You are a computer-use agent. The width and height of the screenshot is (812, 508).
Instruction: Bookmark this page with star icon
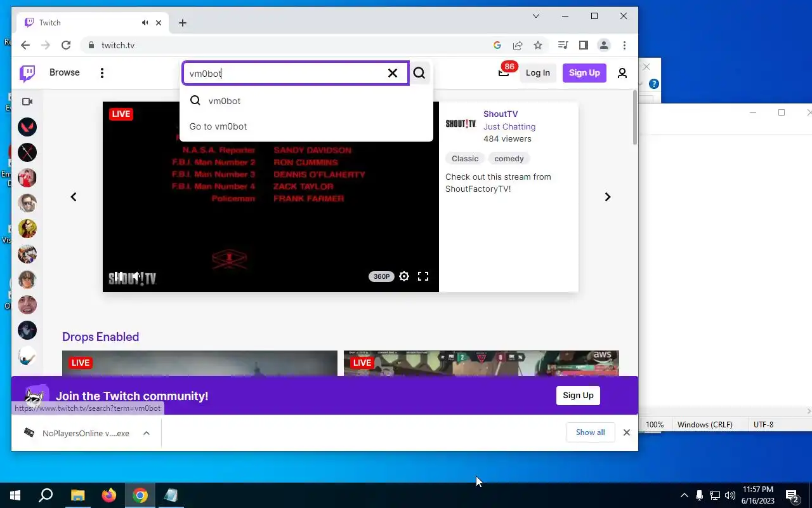pyautogui.click(x=538, y=45)
